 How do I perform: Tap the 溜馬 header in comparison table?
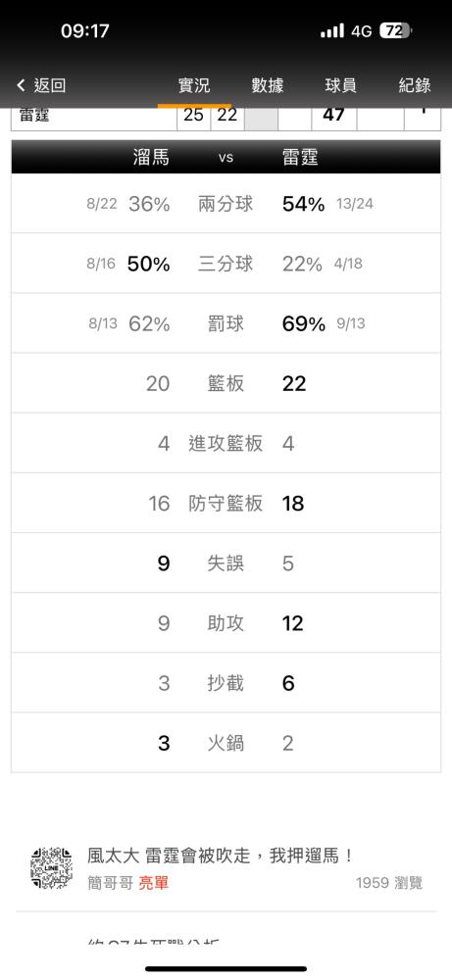pos(151,157)
